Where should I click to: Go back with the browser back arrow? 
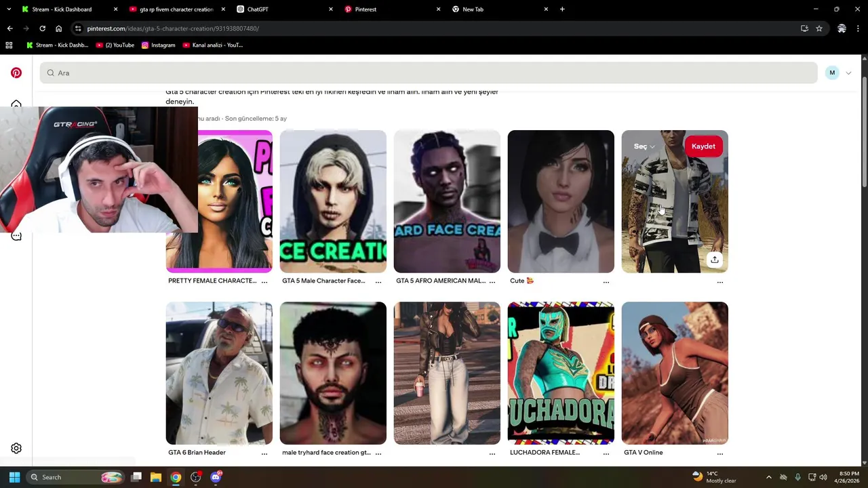9,28
